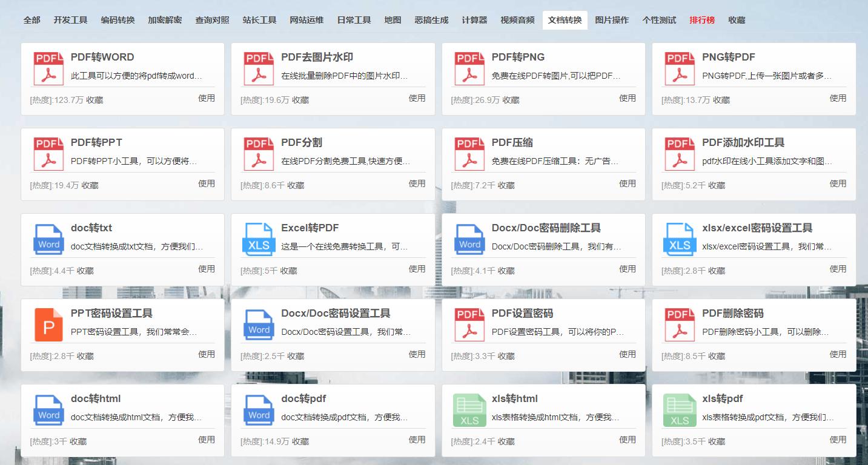Select the PDF转WORD tool icon

pyautogui.click(x=48, y=68)
